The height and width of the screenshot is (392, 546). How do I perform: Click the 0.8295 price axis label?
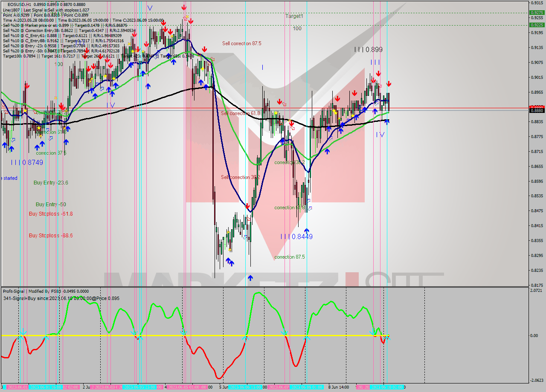click(x=537, y=256)
